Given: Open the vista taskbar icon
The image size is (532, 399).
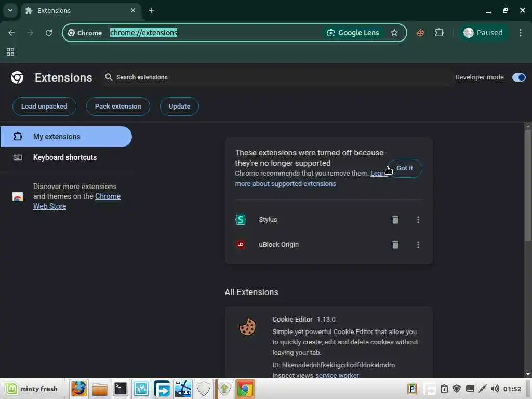Looking at the screenshot, I should pyautogui.click(x=183, y=389).
